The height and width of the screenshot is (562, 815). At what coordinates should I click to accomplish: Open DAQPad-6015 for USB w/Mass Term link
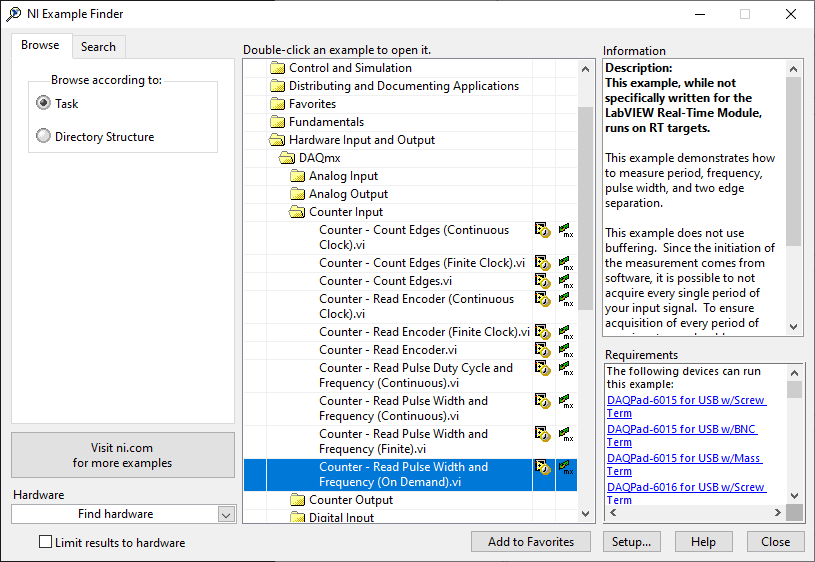[684, 465]
